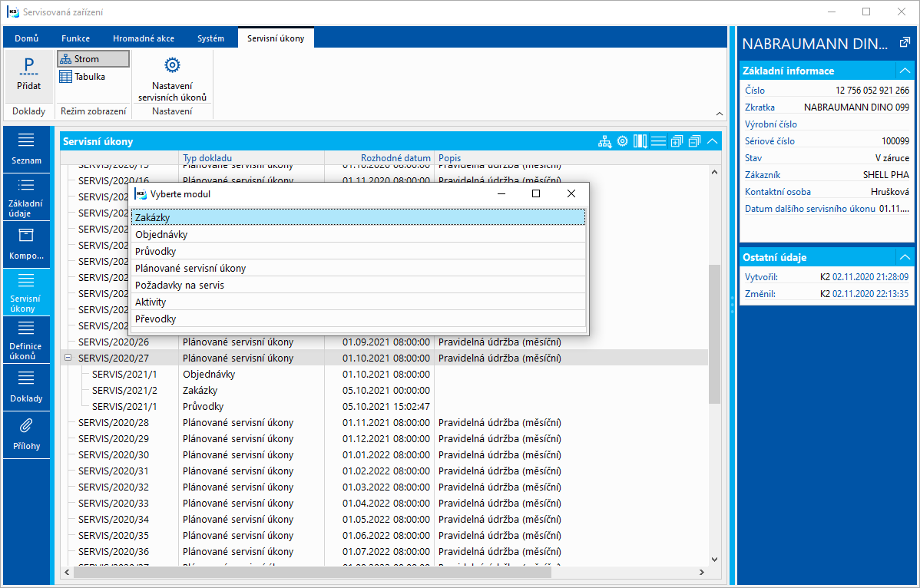Click the horizontal scrollbar right arrow
The height and width of the screenshot is (588, 920).
point(702,572)
